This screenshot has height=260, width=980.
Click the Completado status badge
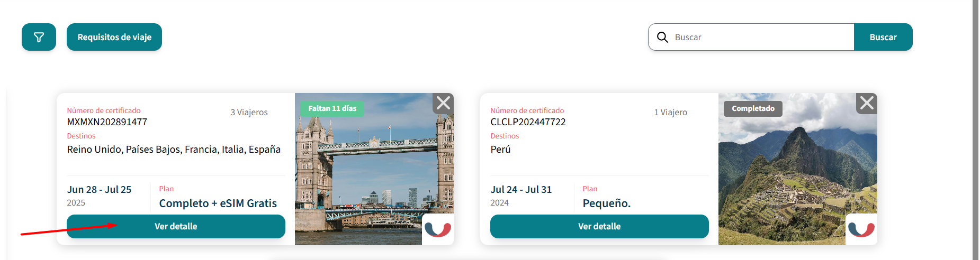[753, 108]
